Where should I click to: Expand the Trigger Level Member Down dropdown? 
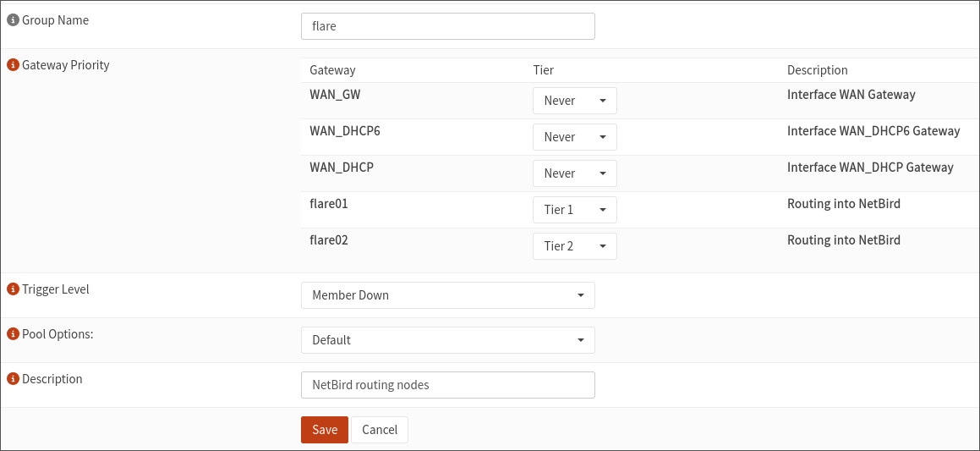(447, 295)
